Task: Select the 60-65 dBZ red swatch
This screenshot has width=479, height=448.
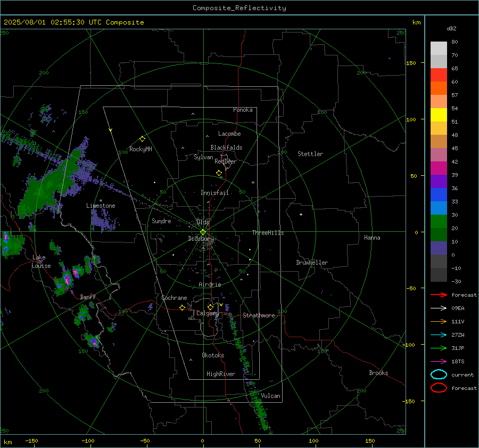Action: (439, 75)
